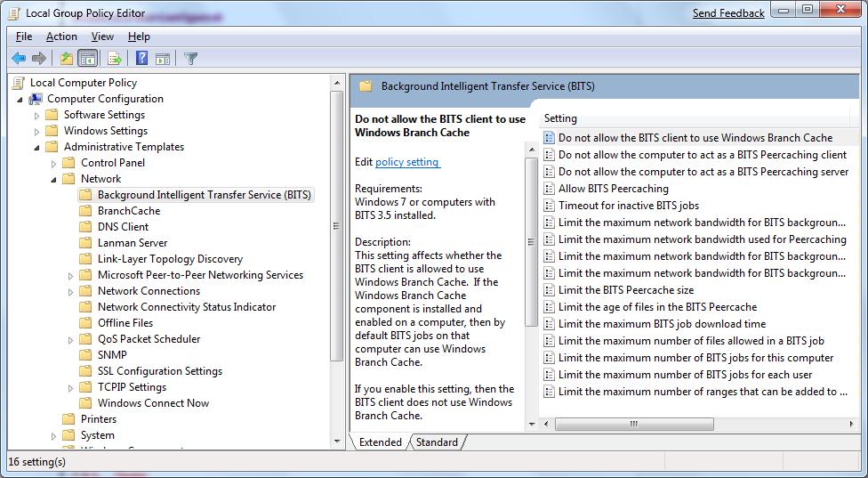Viewport: 868px width, 478px height.
Task: Select Limit the age of files in the BITS Peercache
Action: 657,307
